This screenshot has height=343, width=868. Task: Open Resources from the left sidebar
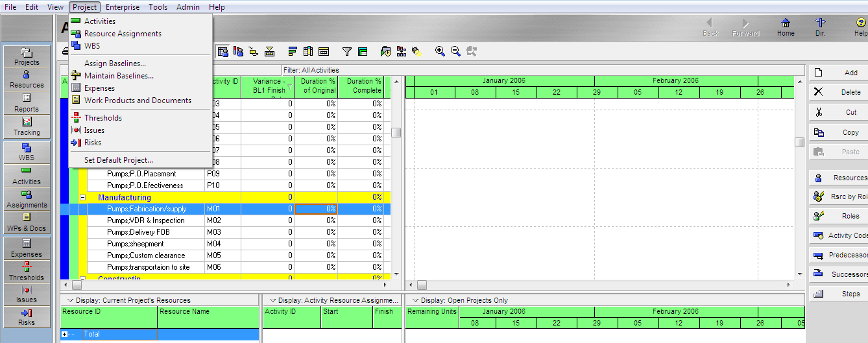(27, 79)
